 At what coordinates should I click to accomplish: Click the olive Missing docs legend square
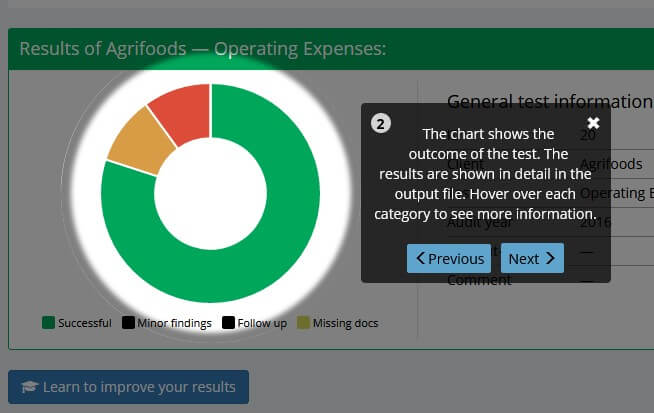pos(303,323)
